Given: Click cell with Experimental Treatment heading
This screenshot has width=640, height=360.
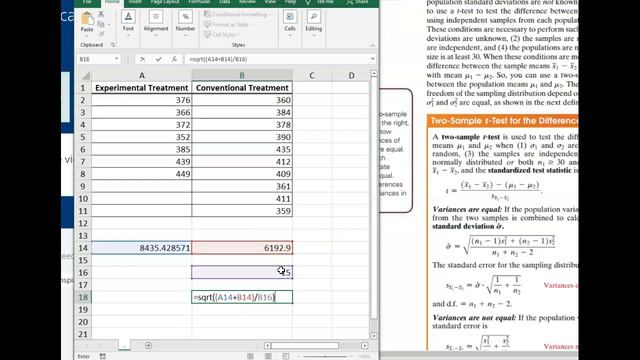Looking at the screenshot, I should (x=142, y=88).
